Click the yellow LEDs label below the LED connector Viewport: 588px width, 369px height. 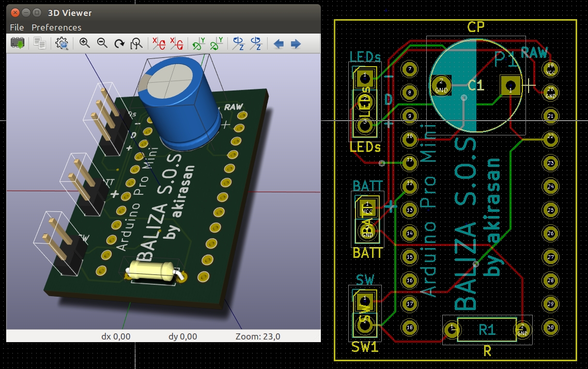365,147
